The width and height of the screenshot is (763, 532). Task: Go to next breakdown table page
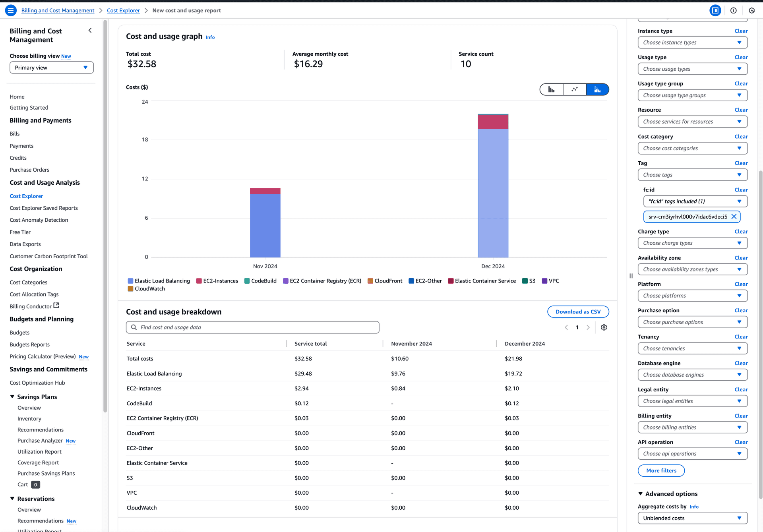pos(588,327)
